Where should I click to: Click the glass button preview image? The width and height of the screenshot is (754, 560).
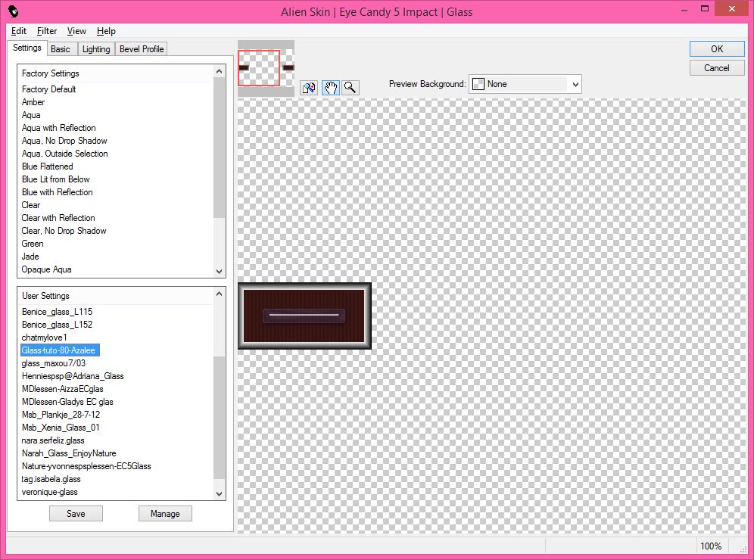tap(304, 316)
